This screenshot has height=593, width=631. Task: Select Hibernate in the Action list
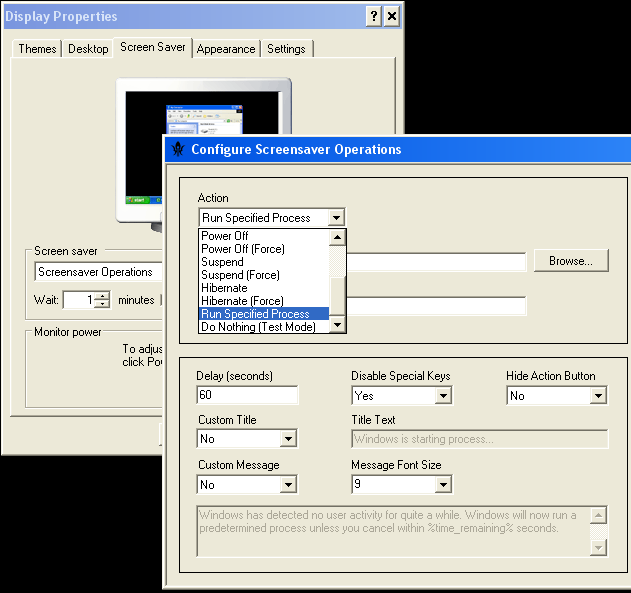tap(264, 288)
